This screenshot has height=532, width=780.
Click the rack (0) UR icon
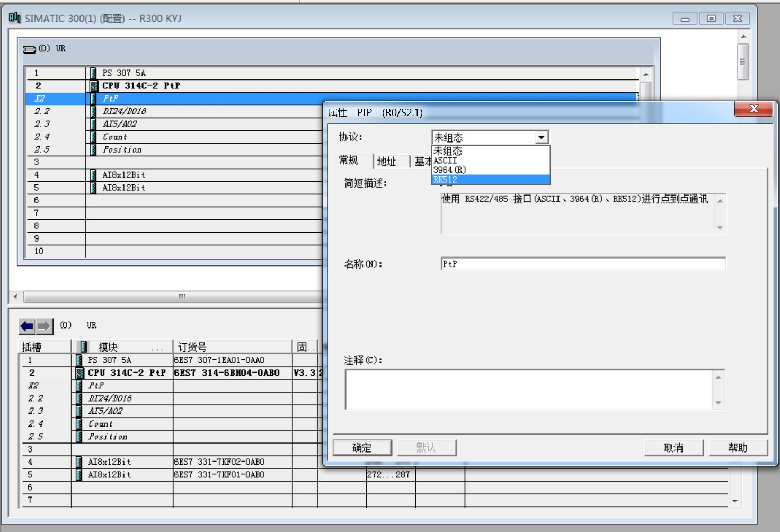tap(30, 49)
